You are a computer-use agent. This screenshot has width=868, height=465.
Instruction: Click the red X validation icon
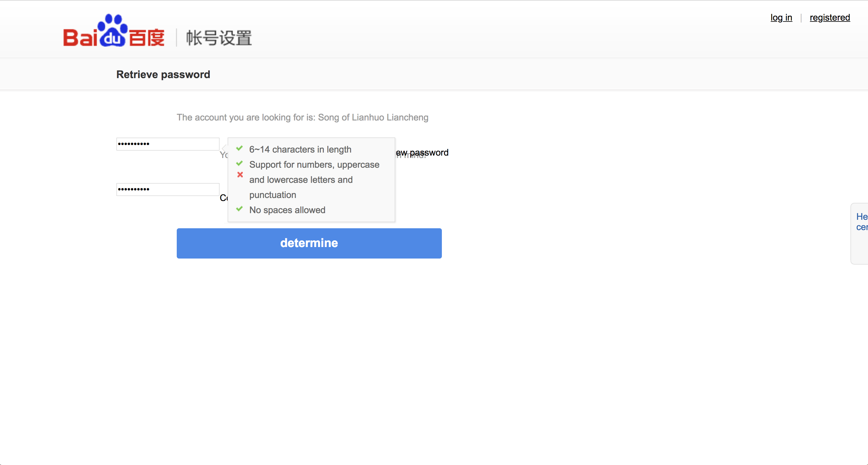240,175
